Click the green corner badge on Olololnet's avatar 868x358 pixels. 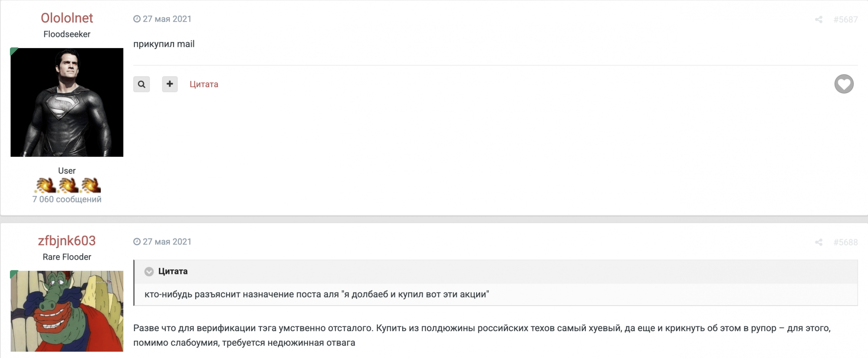[x=13, y=51]
